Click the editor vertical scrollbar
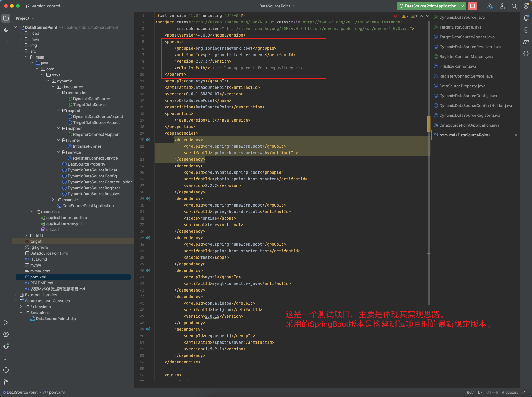 click(x=429, y=163)
